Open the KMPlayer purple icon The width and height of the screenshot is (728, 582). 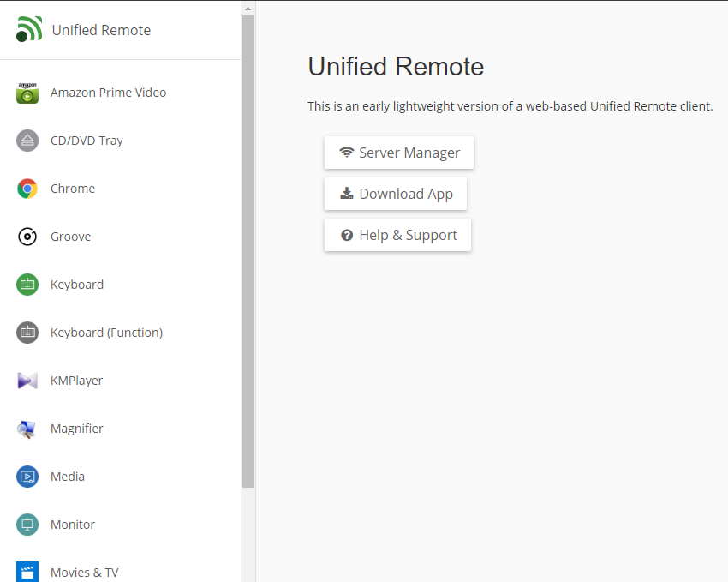tap(27, 381)
